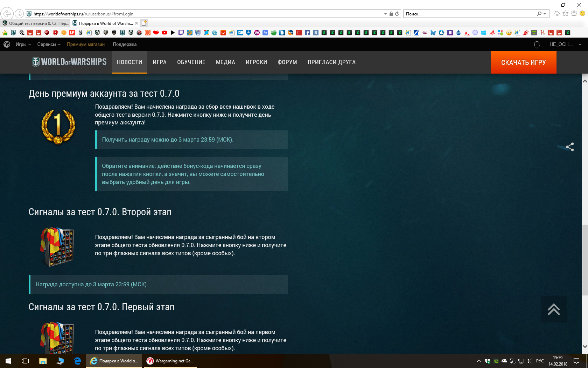Open browser home page icon
This screenshot has height=368, width=588.
pyautogui.click(x=557, y=14)
